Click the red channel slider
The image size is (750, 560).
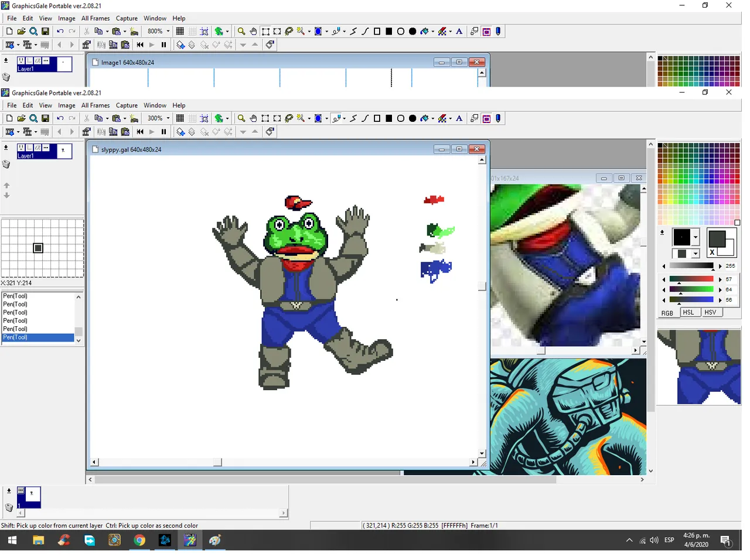tap(691, 279)
